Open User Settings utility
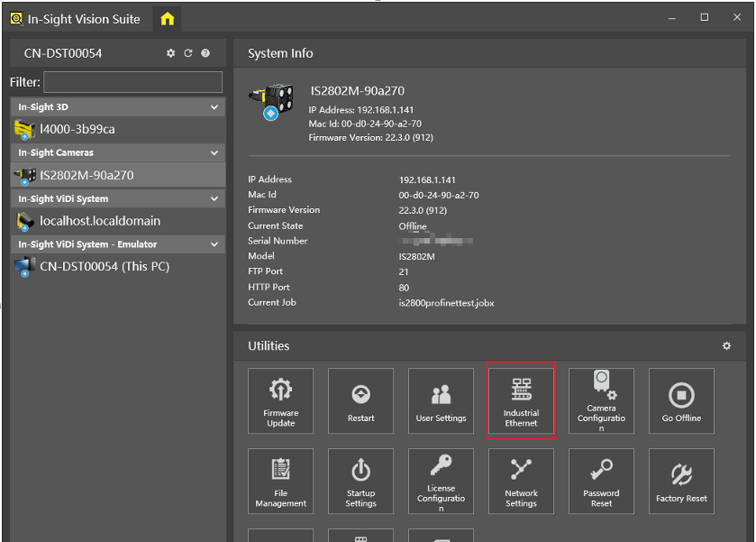This screenshot has height=542, width=756. (441, 401)
